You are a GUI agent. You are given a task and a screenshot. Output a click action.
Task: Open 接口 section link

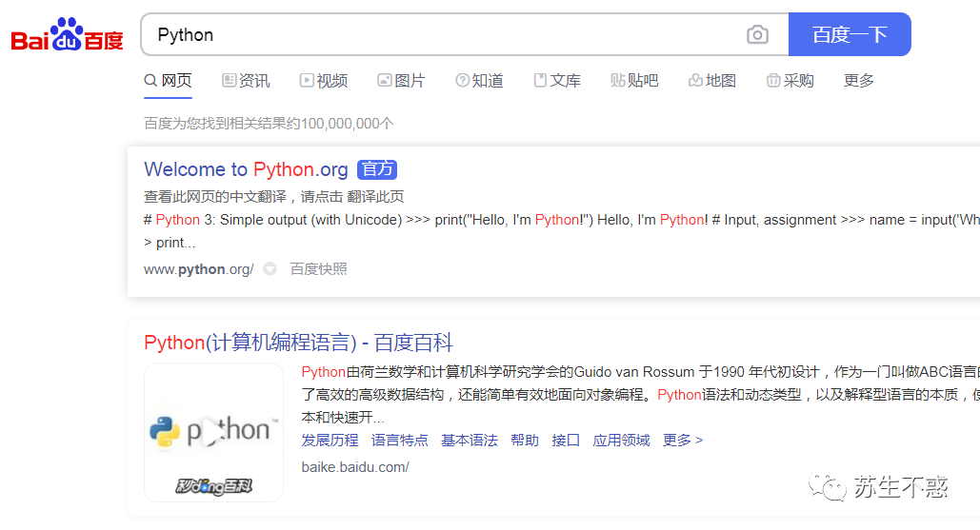566,441
